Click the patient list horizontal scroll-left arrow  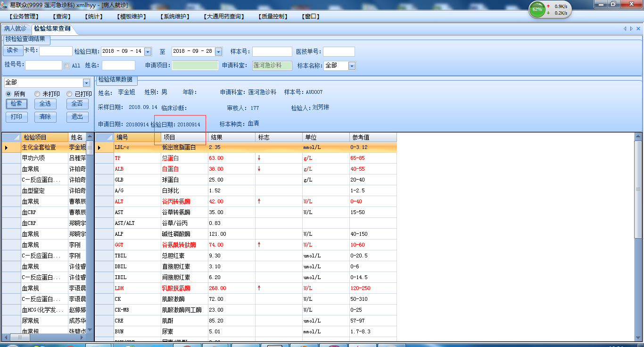[x=6, y=337]
